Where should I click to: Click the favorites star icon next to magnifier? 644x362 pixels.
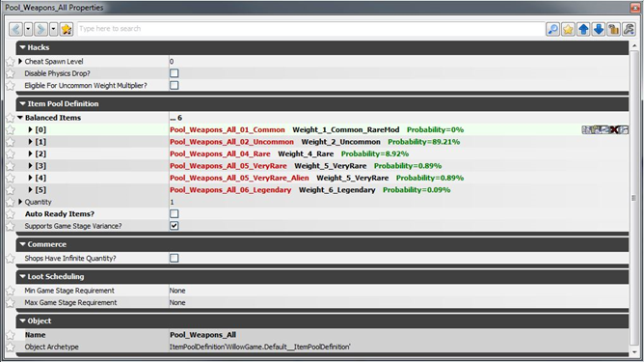coord(568,29)
